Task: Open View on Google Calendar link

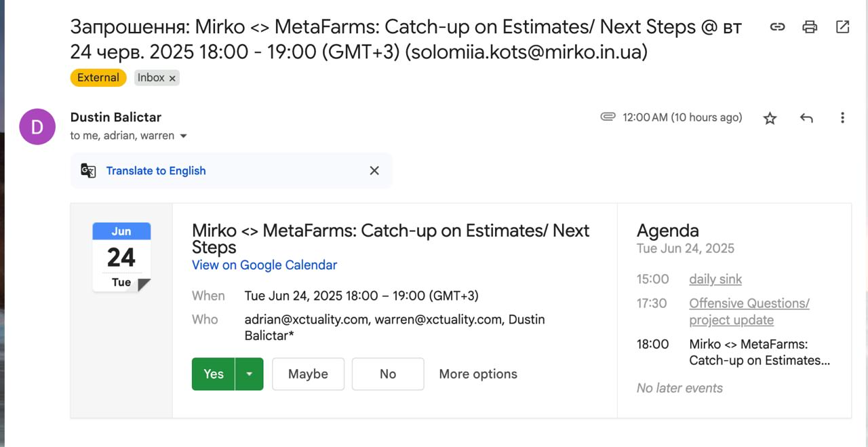Action: tap(264, 265)
